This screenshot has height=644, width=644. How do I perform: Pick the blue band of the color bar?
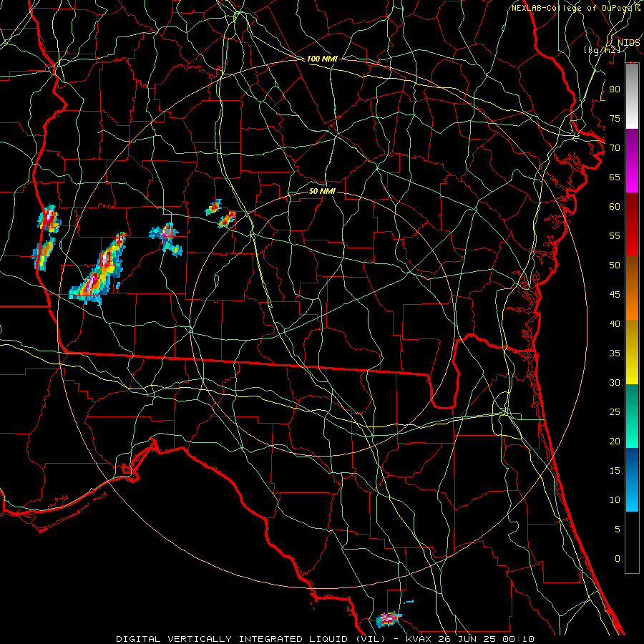click(632, 479)
